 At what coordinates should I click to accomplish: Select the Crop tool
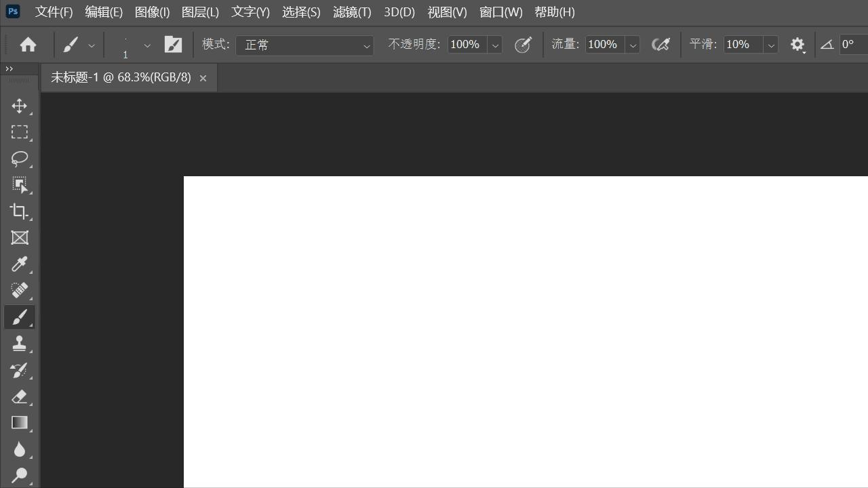(19, 211)
